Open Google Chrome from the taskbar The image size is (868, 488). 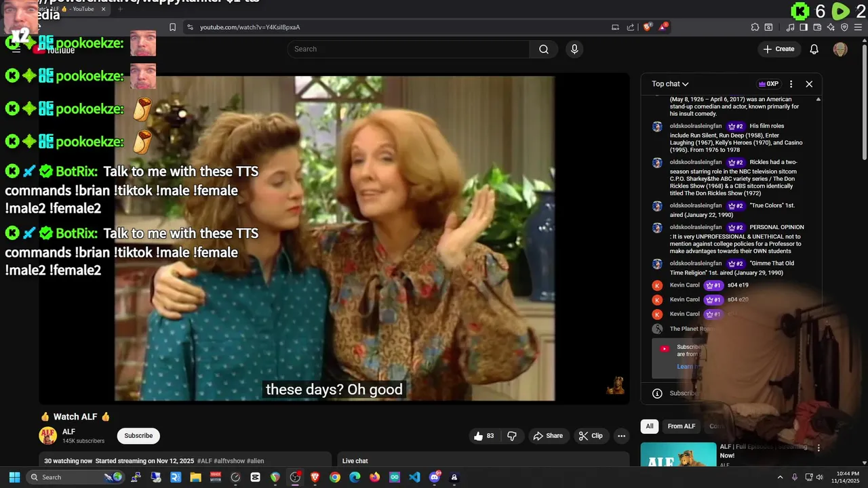tap(335, 477)
